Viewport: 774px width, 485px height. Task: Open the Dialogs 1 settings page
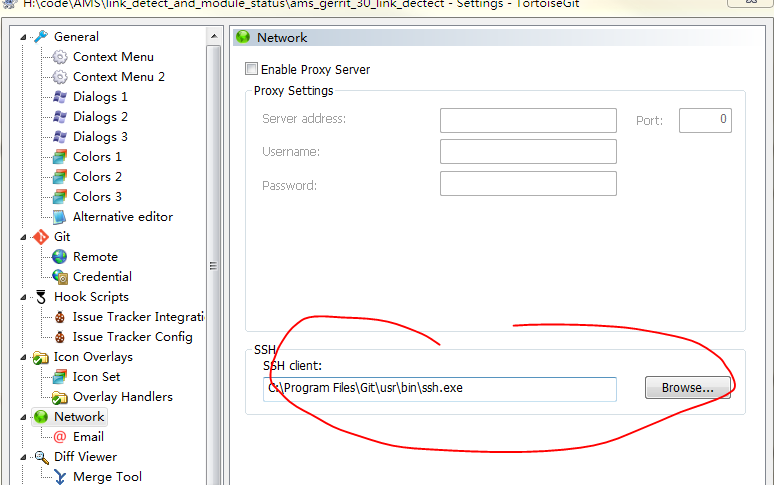tap(100, 97)
